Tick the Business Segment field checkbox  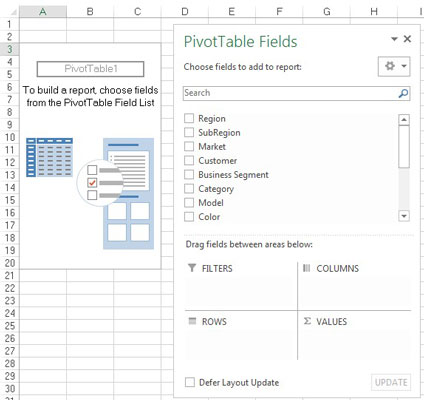pyautogui.click(x=189, y=174)
